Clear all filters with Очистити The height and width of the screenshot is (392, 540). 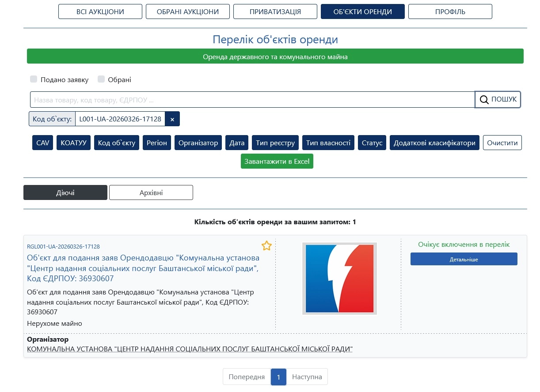(x=502, y=143)
